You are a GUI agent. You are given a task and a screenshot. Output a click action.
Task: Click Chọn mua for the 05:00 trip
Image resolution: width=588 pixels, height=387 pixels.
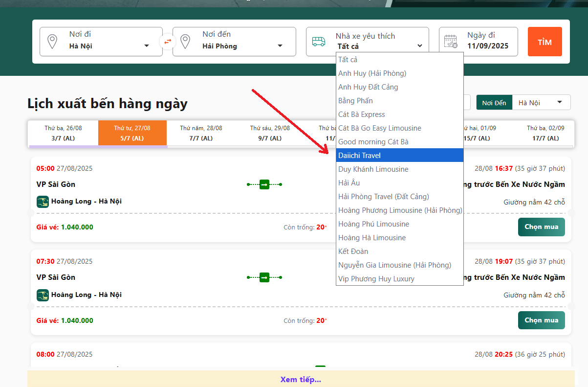(x=541, y=228)
